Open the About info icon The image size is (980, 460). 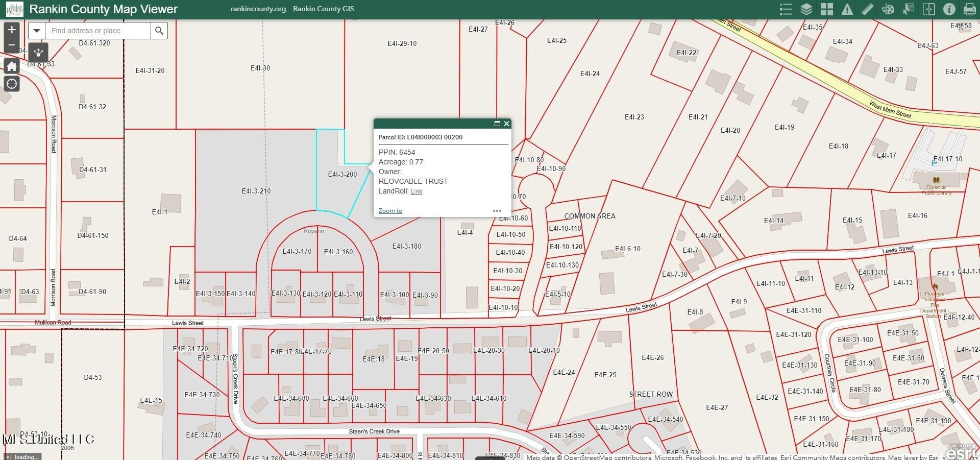(949, 9)
